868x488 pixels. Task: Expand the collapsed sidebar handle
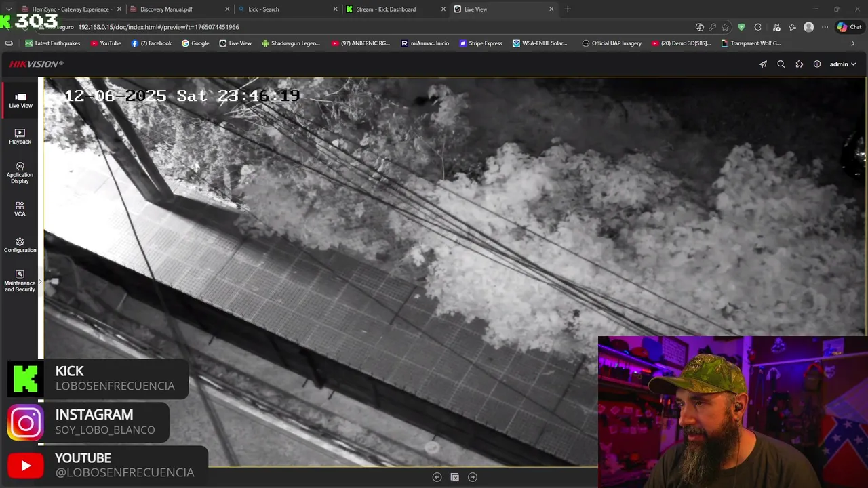point(40,281)
